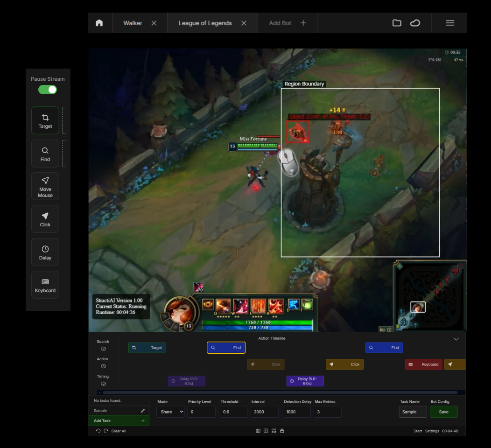Open the hamburger menu
Image resolution: width=491 pixels, height=448 pixels.
(450, 23)
